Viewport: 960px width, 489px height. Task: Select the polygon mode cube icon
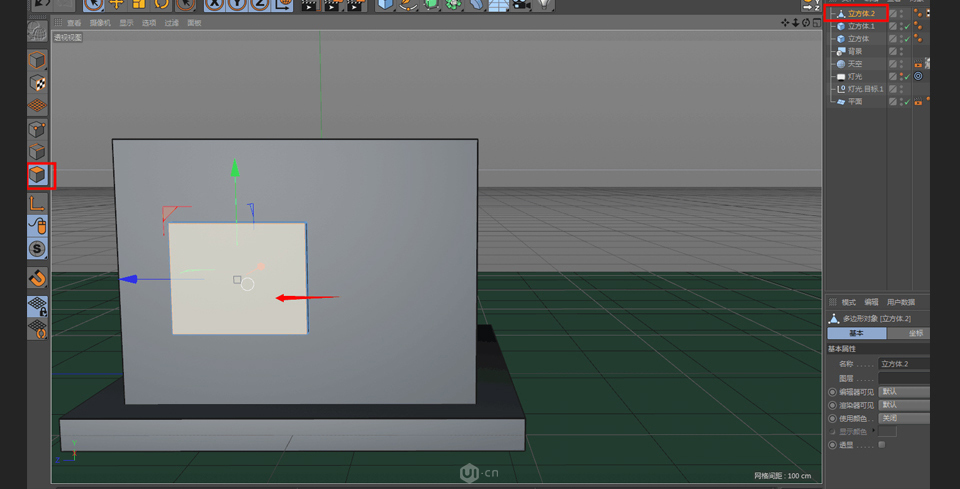[x=37, y=176]
